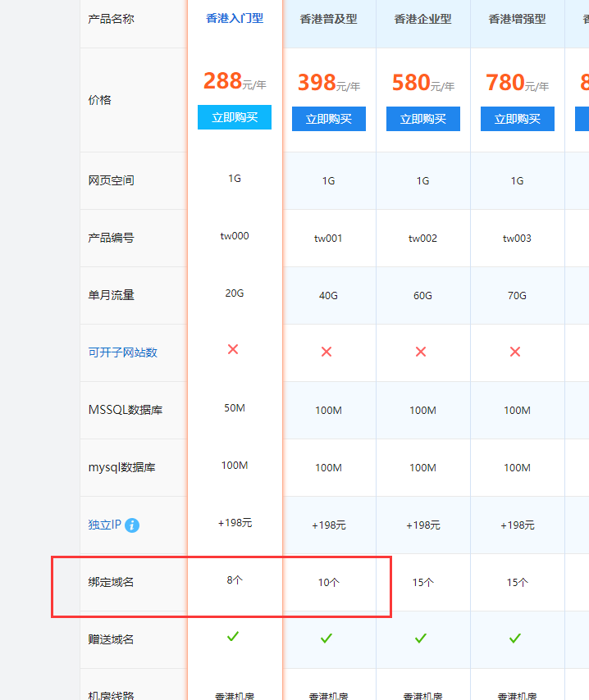This screenshot has width=589, height=700.
Task: Click red X under 香港普及型 column
Action: click(x=326, y=352)
